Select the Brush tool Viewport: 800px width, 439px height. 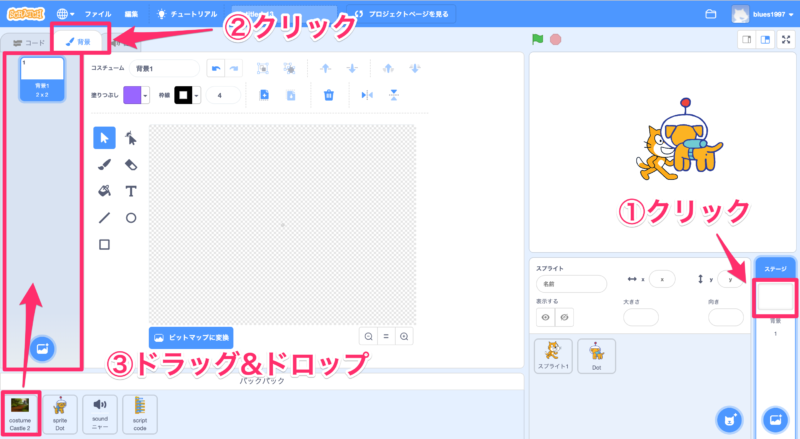pos(104,164)
